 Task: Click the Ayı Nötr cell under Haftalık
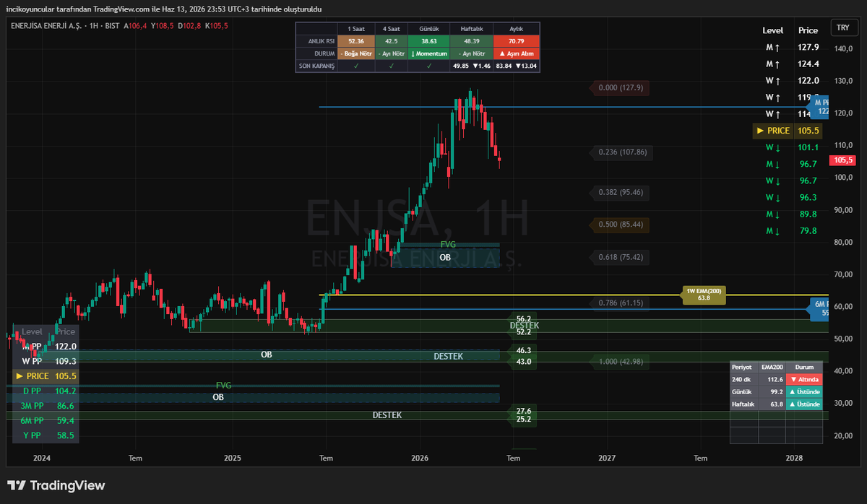tap(470, 53)
